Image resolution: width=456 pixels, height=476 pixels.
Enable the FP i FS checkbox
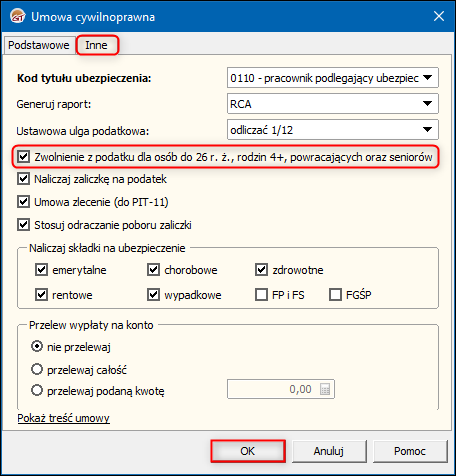pyautogui.click(x=261, y=295)
